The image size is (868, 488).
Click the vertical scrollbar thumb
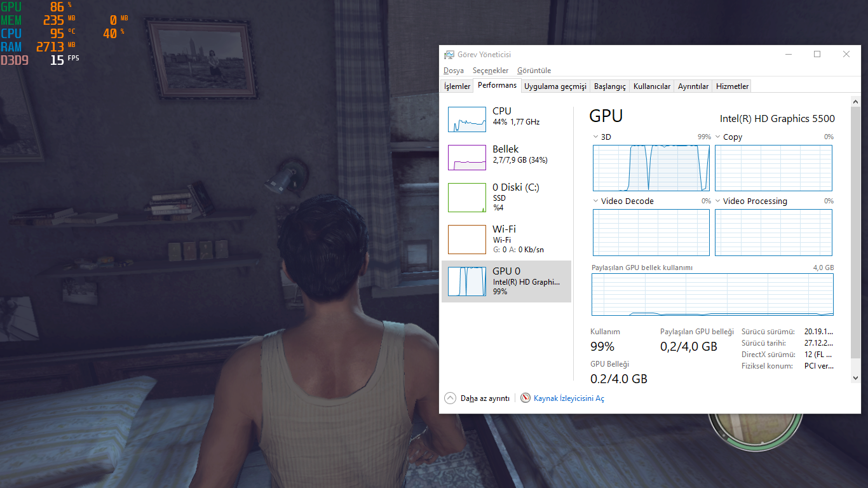point(855,233)
